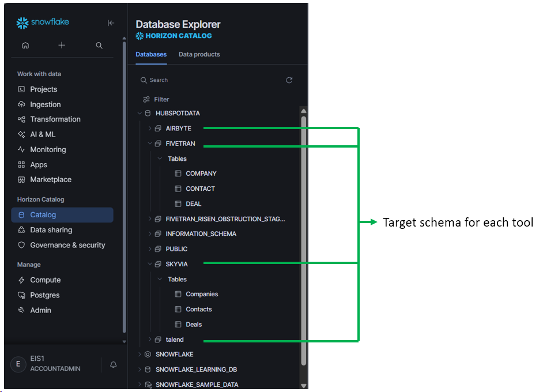This screenshot has height=392, width=543.
Task: Click the AIRBYTE schema icon
Action: pyautogui.click(x=158, y=129)
